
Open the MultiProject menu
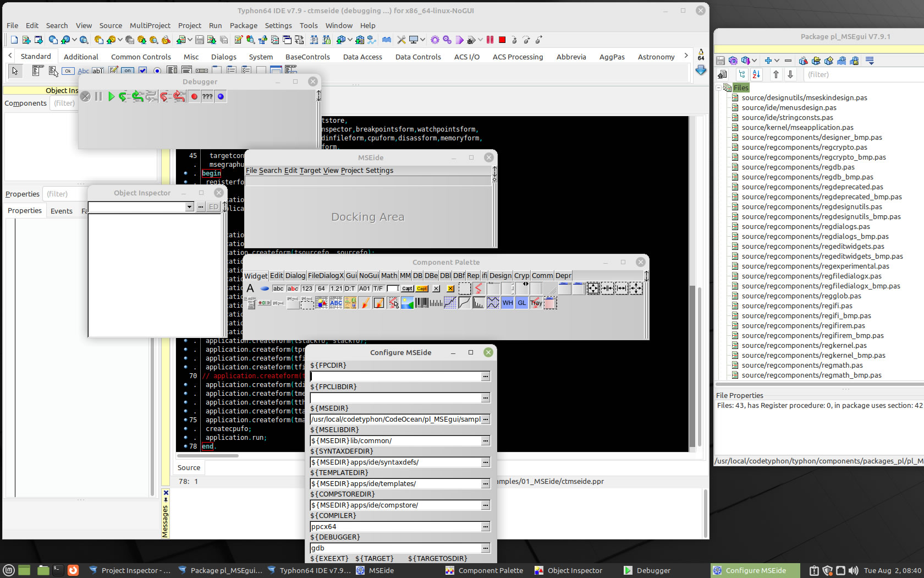tap(150, 25)
